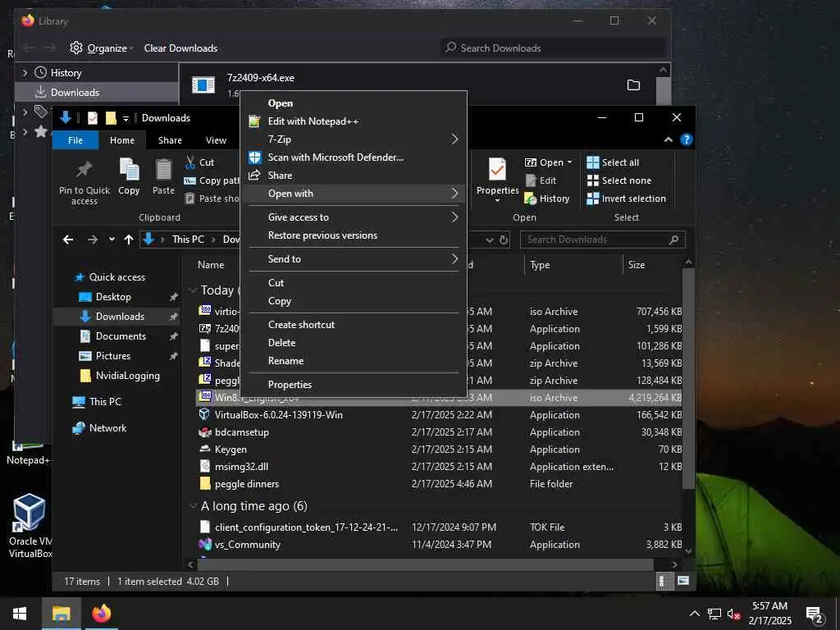This screenshot has height=630, width=840.
Task: Choose Rename in the context menu
Action: pyautogui.click(x=285, y=361)
